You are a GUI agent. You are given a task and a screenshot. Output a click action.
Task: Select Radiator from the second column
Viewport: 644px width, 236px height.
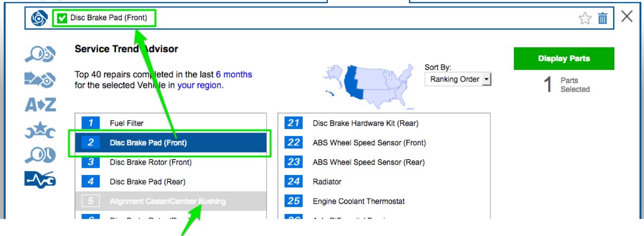(327, 182)
